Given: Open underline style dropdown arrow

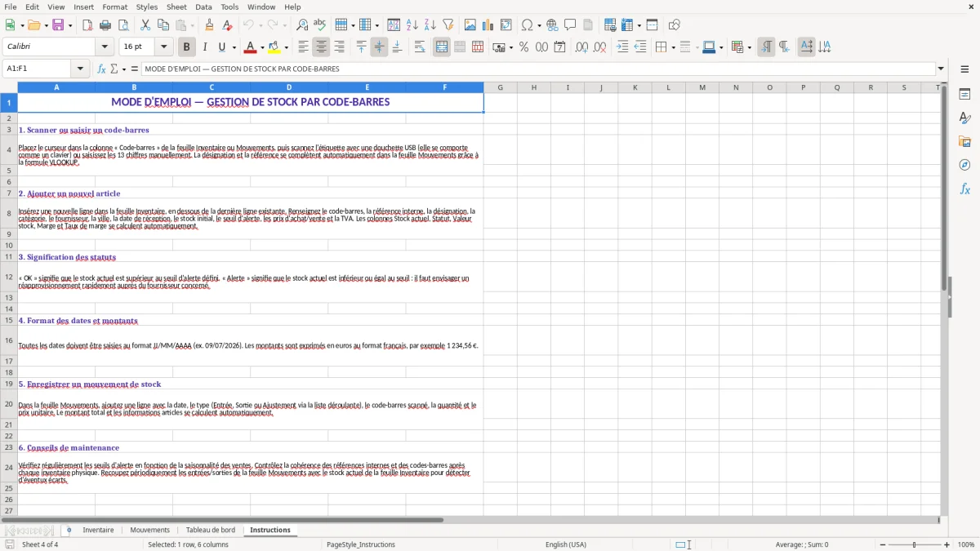Looking at the screenshot, I should point(234,47).
